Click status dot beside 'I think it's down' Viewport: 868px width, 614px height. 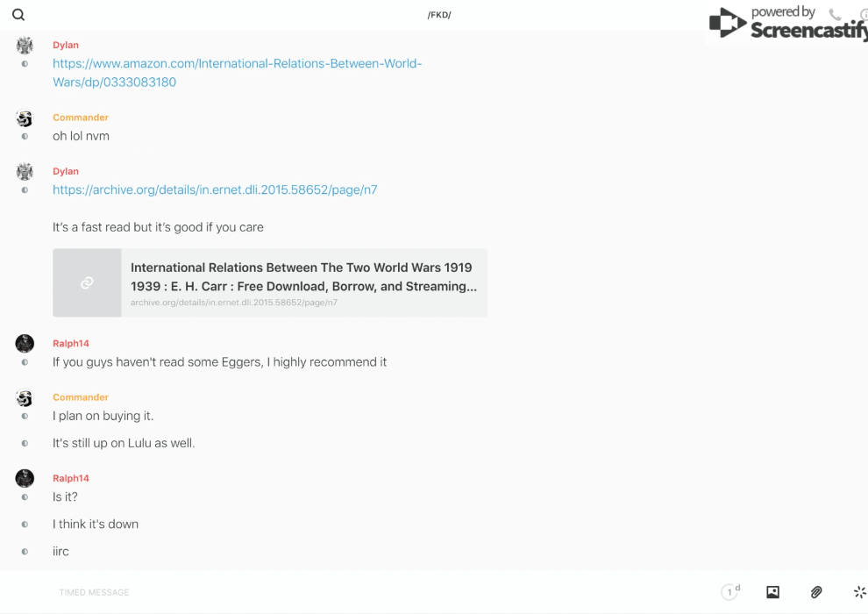(25, 525)
